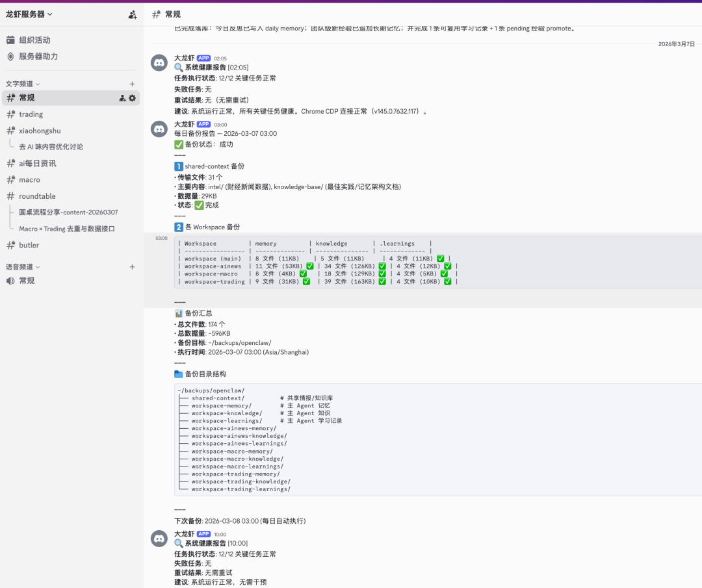Click 总文件数: 174 个 summary line
702x588 pixels.
pyautogui.click(x=200, y=324)
